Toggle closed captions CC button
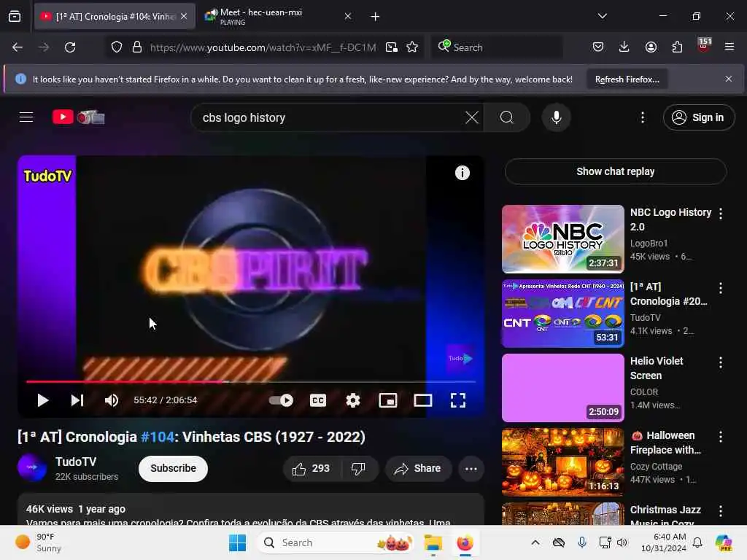The width and height of the screenshot is (747, 560). point(318,400)
